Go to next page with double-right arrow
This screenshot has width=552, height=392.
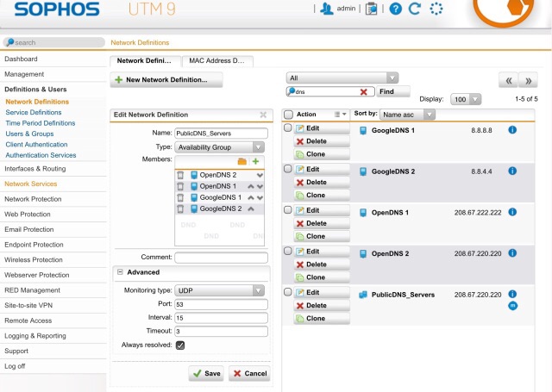tap(529, 80)
